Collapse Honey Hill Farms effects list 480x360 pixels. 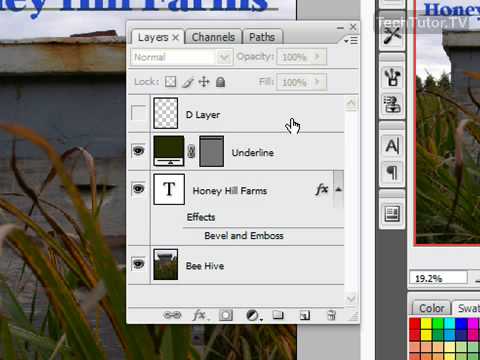point(338,189)
